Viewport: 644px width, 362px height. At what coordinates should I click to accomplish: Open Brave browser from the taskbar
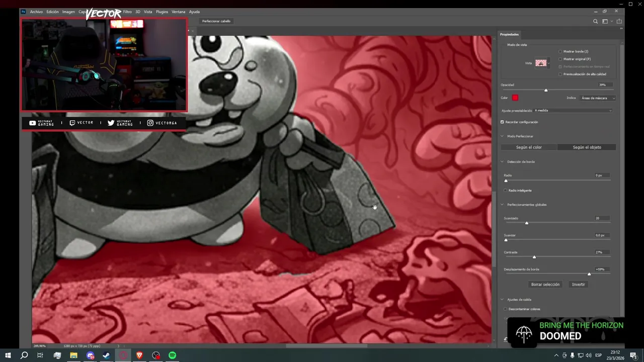coord(139,355)
